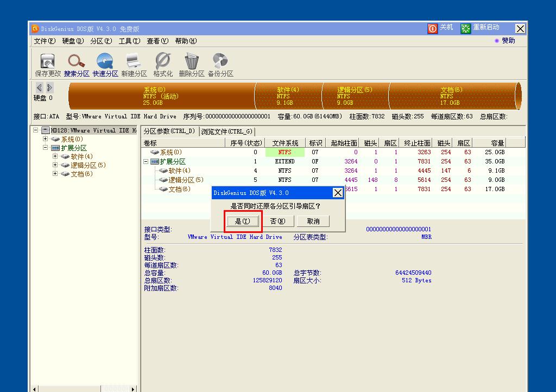This screenshot has height=392, width=556.
Task: Click the 文件系统 column header
Action: [285, 143]
